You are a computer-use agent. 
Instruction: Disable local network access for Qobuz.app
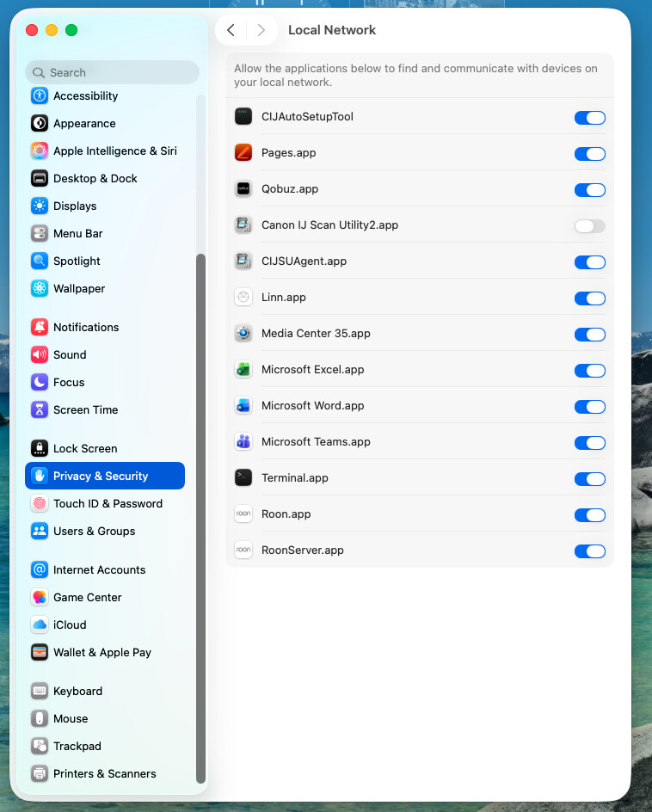pos(590,190)
